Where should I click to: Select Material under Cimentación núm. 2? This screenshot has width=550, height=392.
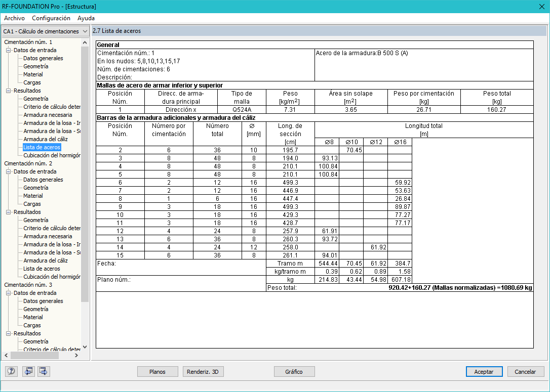coord(33,196)
